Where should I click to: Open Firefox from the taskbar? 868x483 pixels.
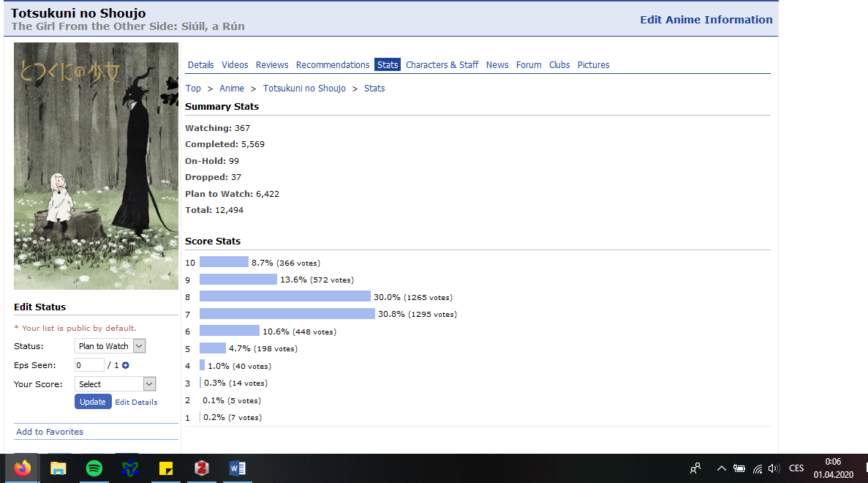click(x=23, y=468)
